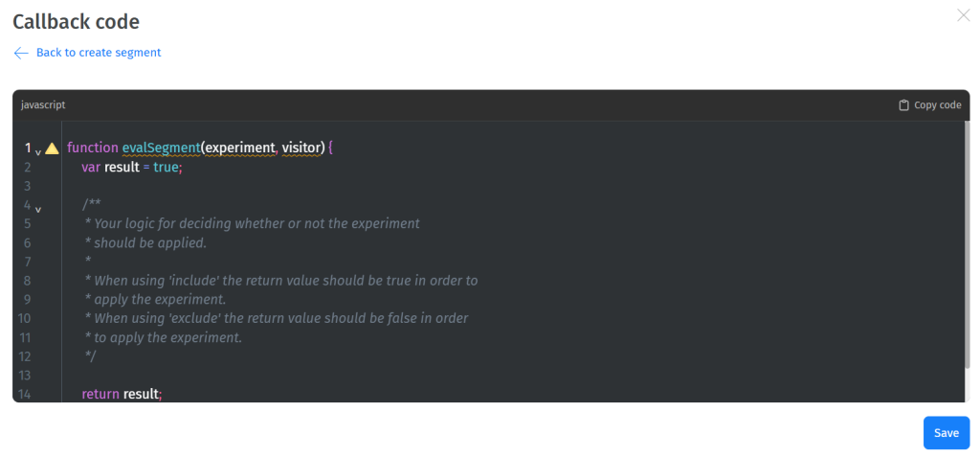This screenshot has width=980, height=457.
Task: Save the callback code
Action: click(x=946, y=433)
